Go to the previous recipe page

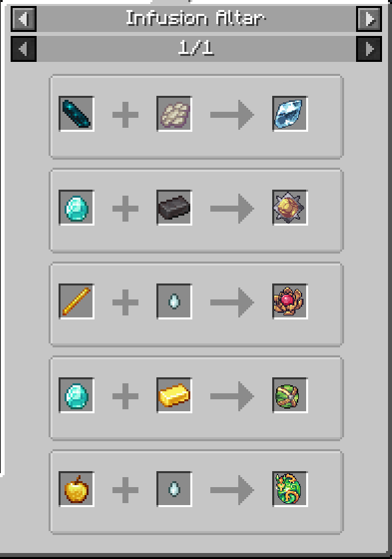click(x=23, y=49)
